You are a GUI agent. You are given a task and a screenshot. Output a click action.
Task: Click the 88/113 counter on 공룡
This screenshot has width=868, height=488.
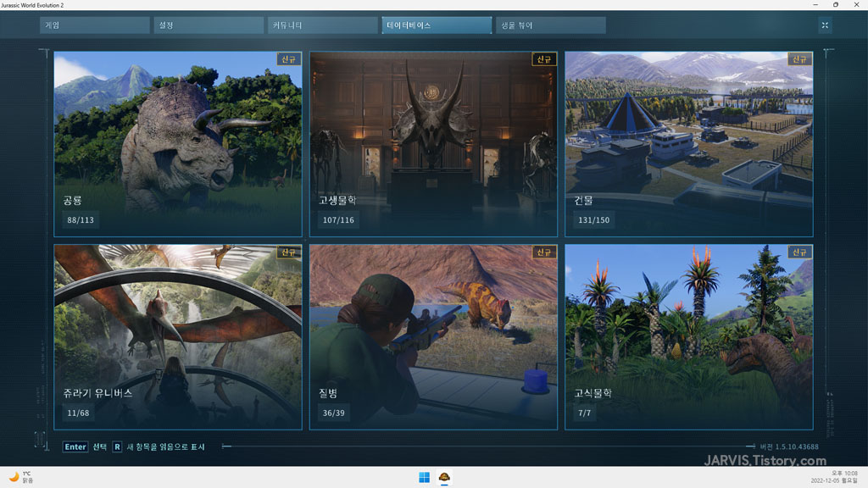click(81, 219)
